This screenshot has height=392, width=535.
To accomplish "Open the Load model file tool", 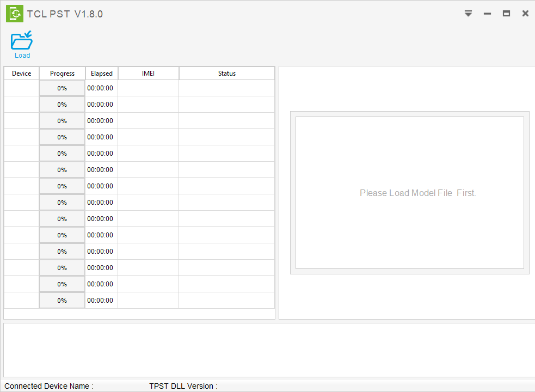I will pos(21,44).
